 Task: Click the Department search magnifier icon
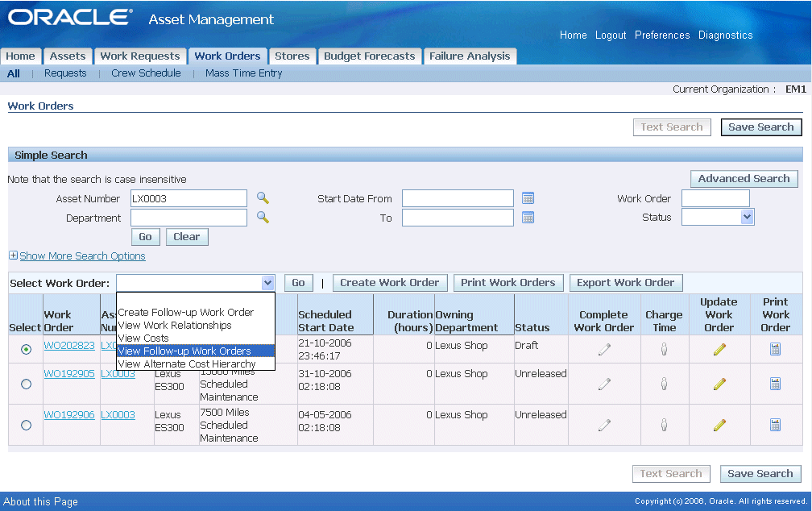263,218
